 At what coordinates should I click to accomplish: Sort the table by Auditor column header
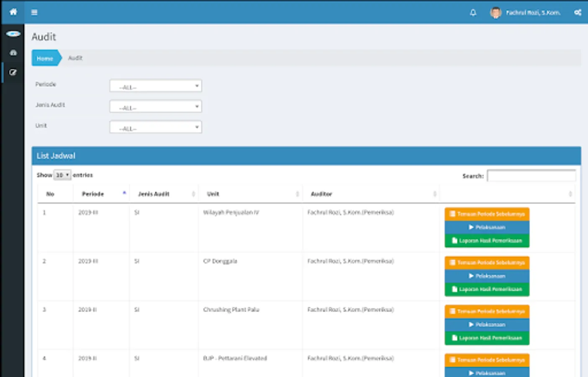371,194
